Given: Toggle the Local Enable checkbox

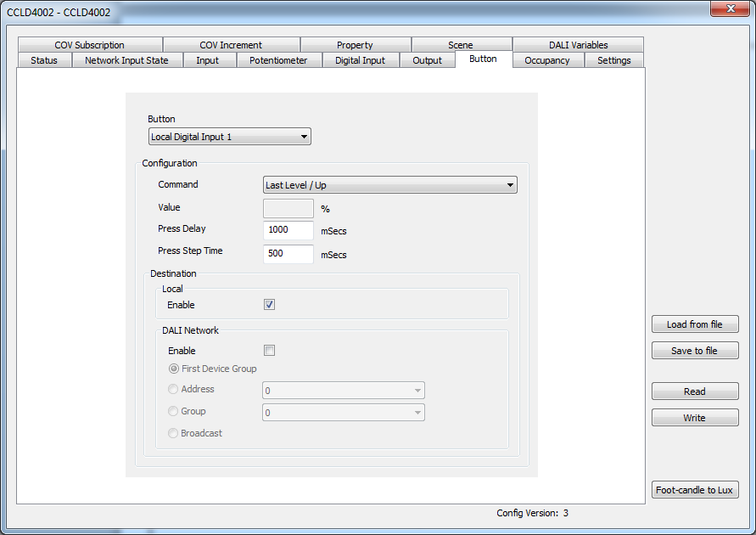Looking at the screenshot, I should 270,304.
